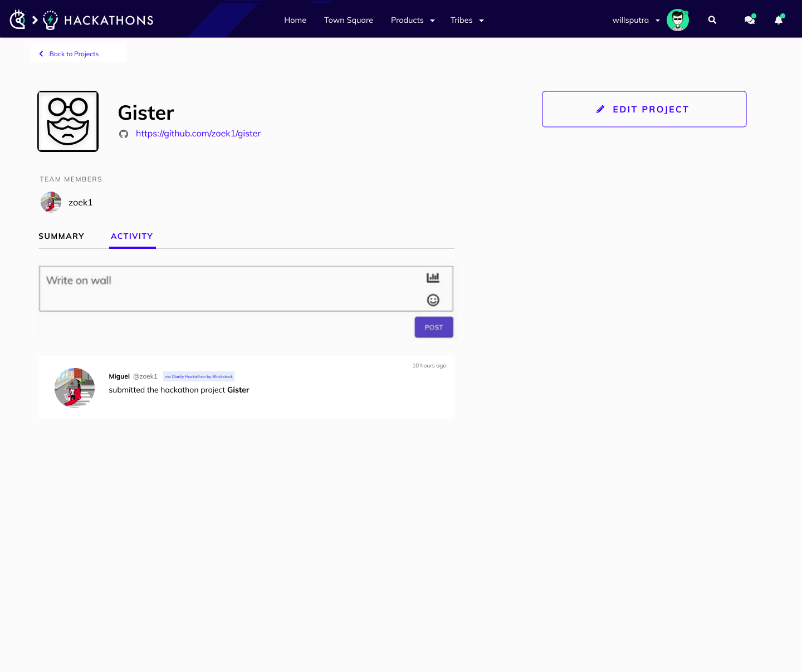Image resolution: width=802 pixels, height=672 pixels.
Task: Select the Activity tab
Action: (132, 236)
